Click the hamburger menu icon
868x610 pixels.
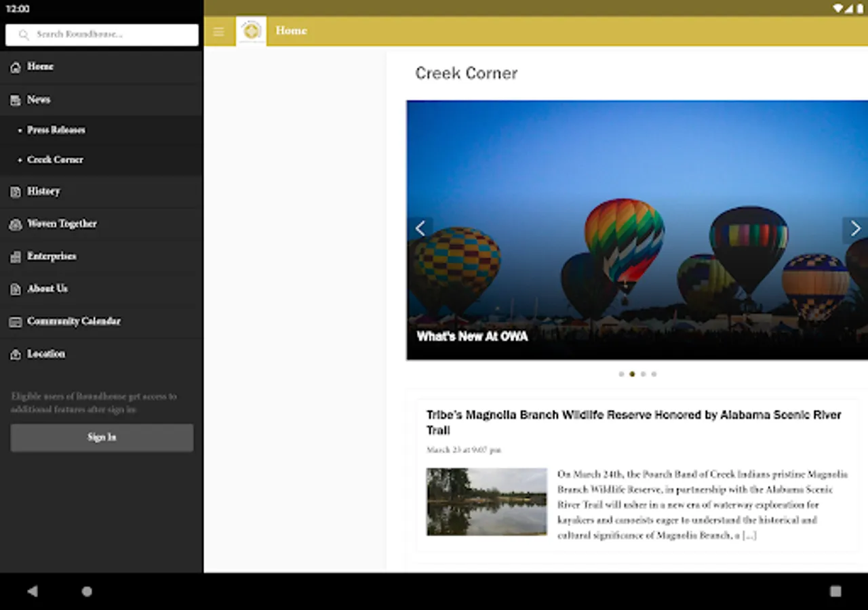tap(218, 32)
